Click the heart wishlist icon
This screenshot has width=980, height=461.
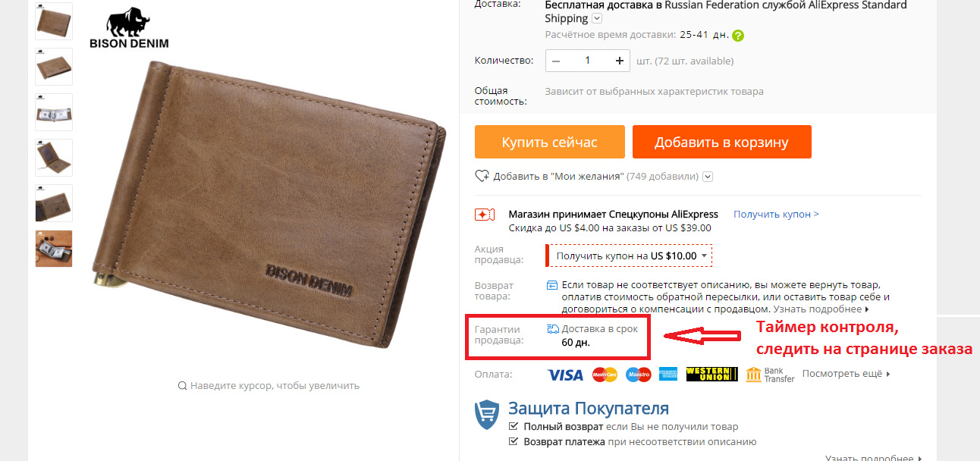[482, 176]
